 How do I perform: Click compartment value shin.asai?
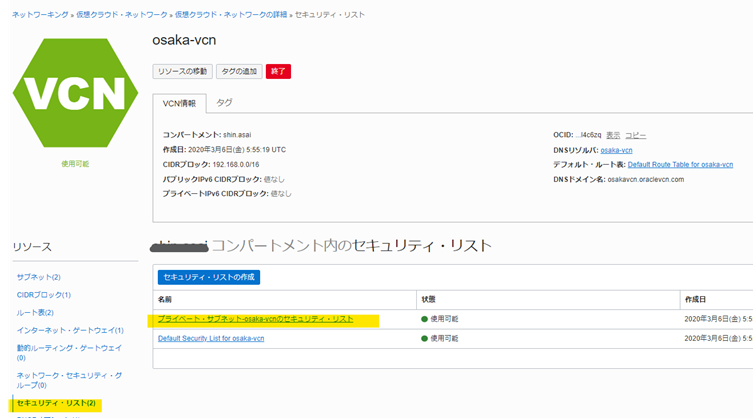[237, 135]
